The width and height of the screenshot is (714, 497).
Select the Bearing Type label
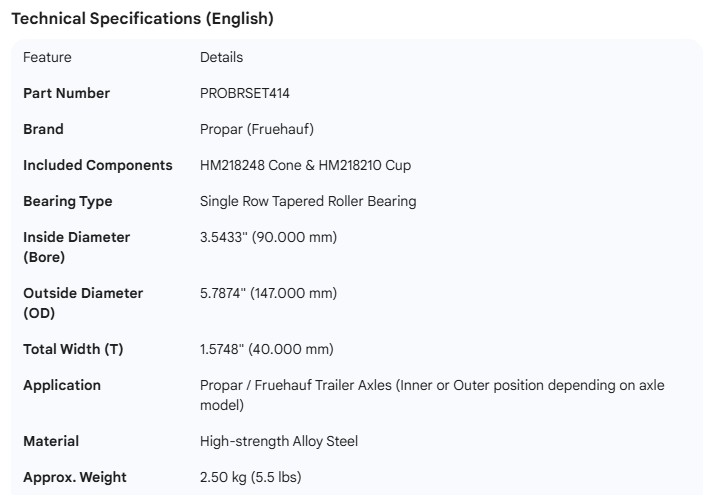coord(68,201)
